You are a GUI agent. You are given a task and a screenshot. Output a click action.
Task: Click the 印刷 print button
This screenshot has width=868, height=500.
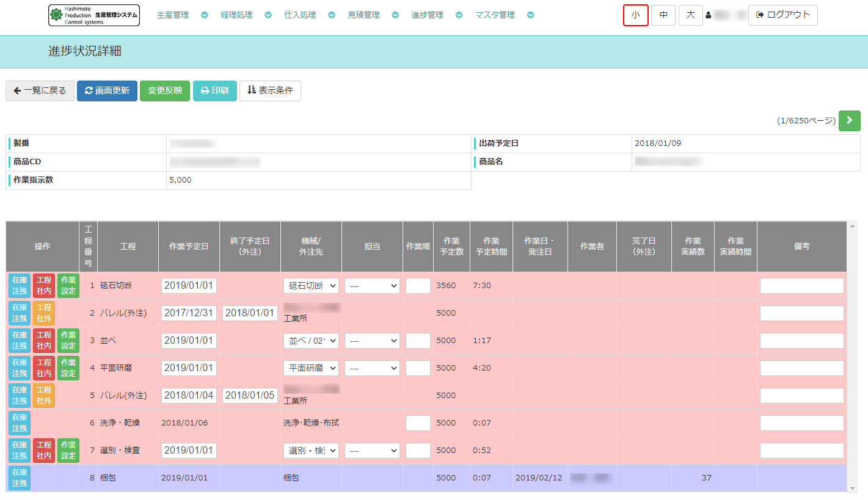click(x=214, y=90)
